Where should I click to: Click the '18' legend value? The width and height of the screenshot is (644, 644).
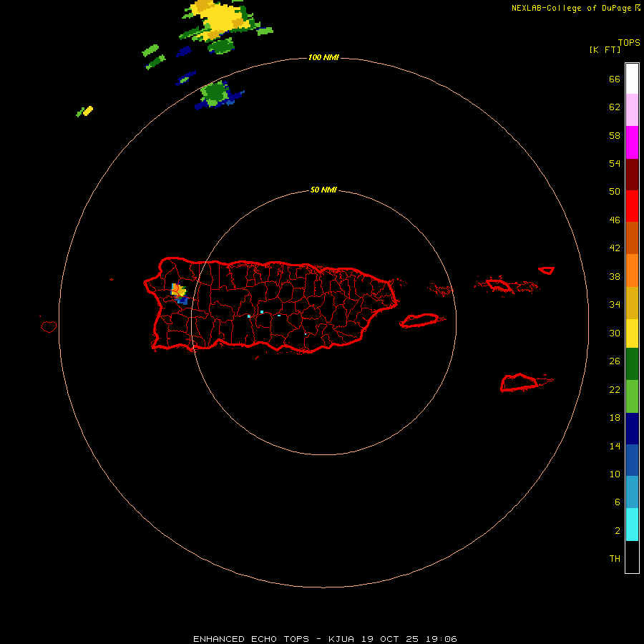(x=615, y=418)
